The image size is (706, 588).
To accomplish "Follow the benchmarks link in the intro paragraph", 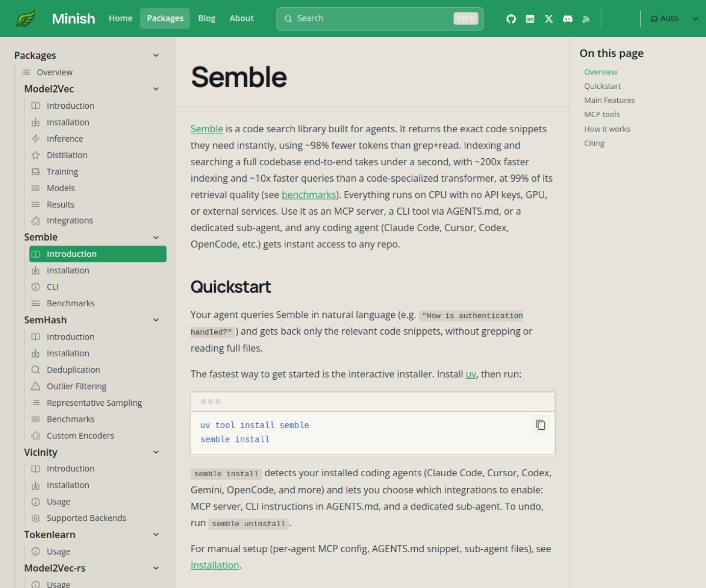I will tap(309, 195).
